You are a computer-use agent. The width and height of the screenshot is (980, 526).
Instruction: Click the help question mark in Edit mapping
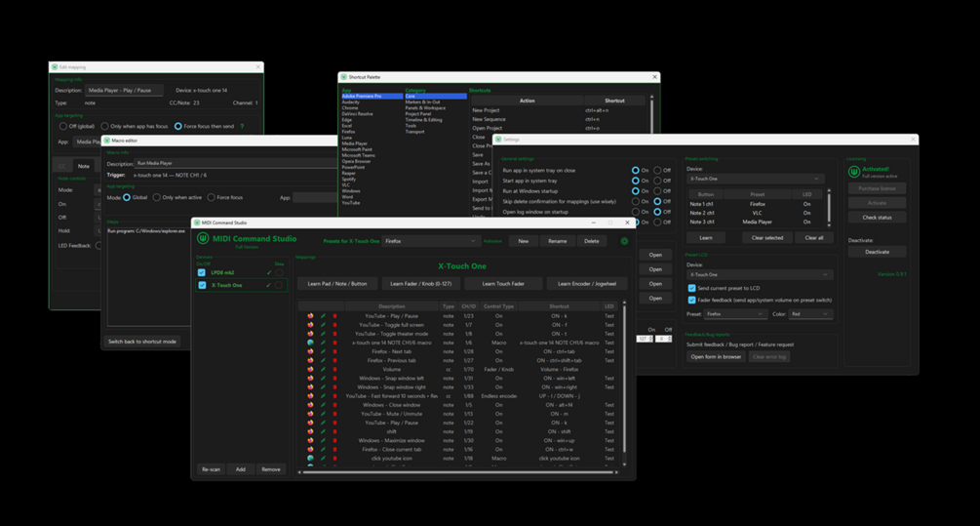coord(242,126)
